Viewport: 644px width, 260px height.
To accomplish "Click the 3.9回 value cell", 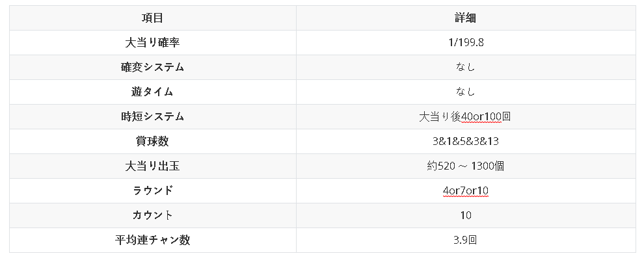I will [x=465, y=240].
